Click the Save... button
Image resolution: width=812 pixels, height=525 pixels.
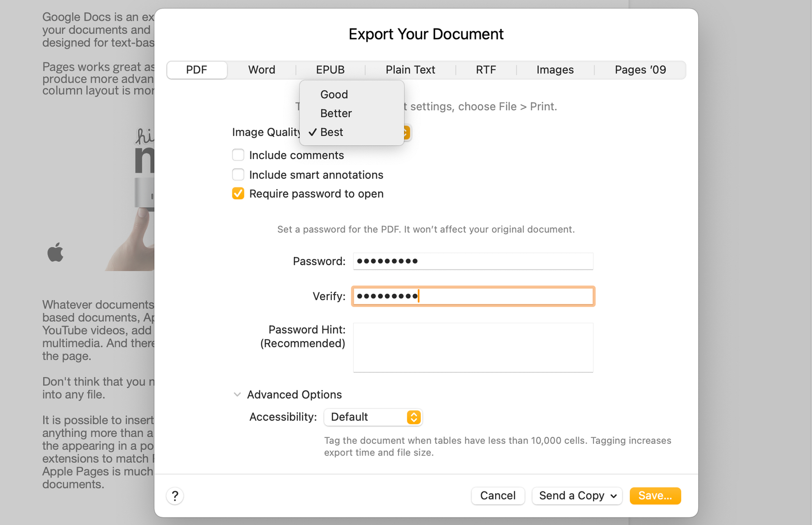click(655, 496)
